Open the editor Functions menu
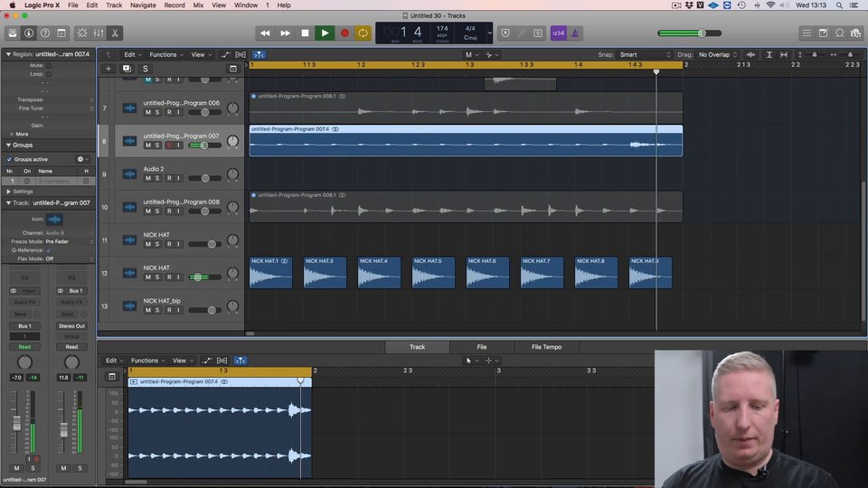 [147, 361]
